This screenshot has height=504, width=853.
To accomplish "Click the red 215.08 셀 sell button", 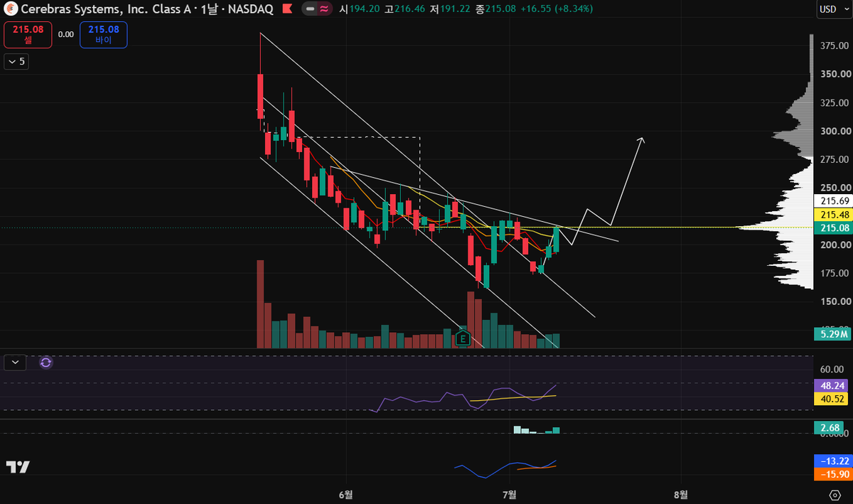I will 28,35.
